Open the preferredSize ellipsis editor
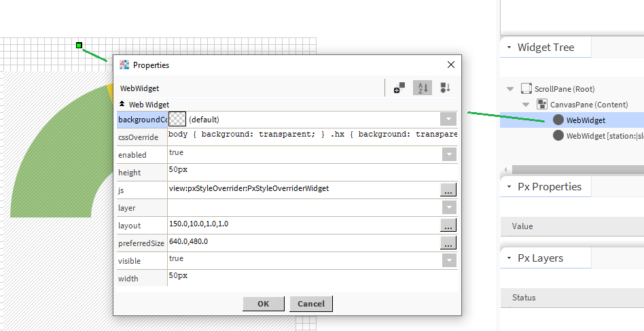This screenshot has width=644, height=331. [x=448, y=243]
